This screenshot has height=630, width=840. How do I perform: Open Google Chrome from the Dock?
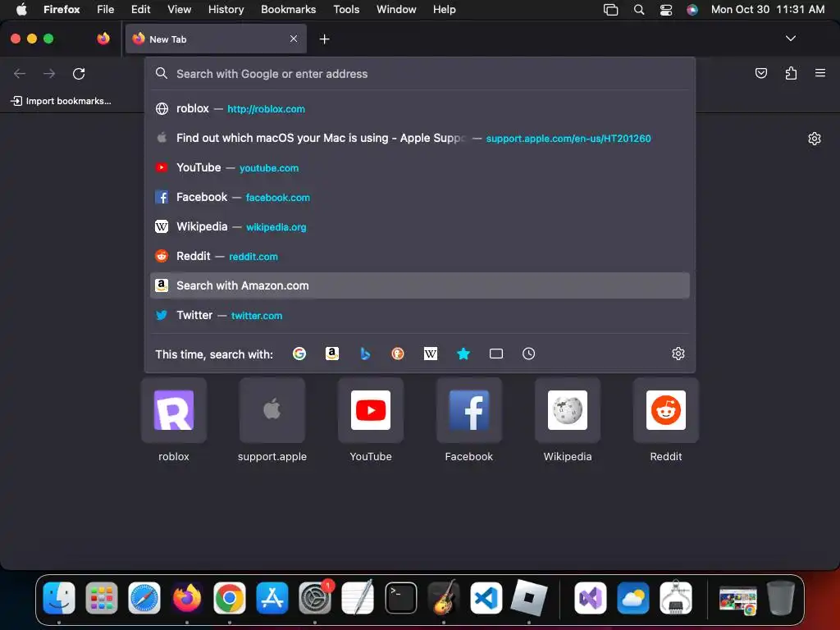(230, 598)
